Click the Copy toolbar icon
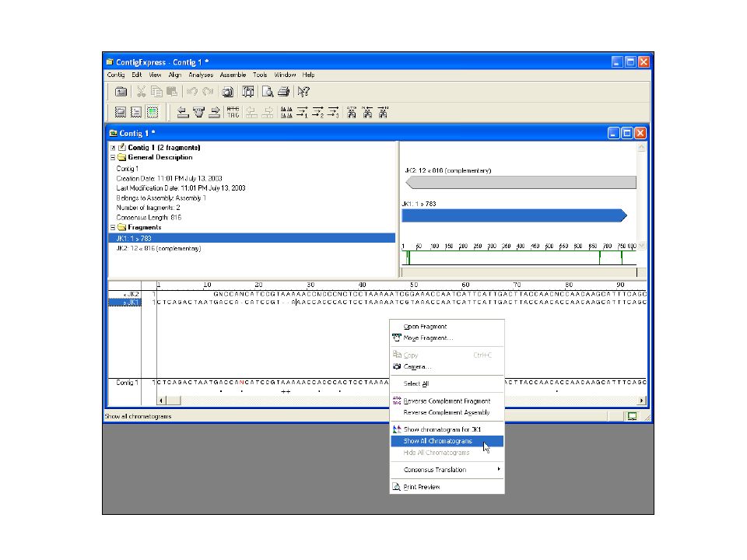The image size is (747, 560). [156, 92]
